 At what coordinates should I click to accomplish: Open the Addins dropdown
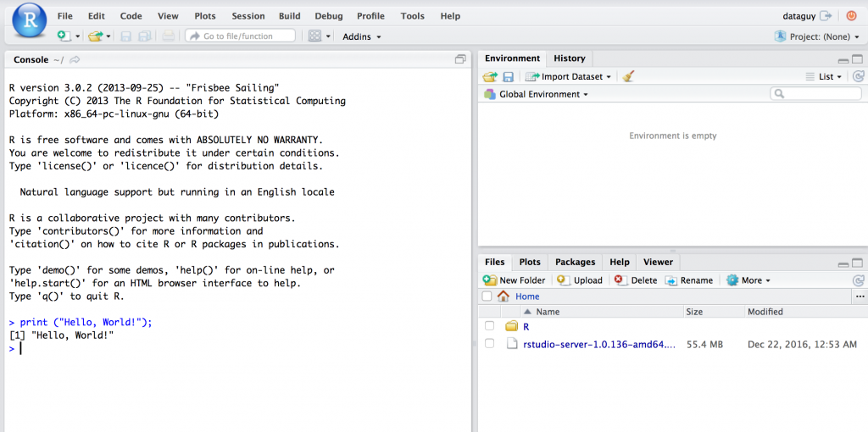(361, 36)
